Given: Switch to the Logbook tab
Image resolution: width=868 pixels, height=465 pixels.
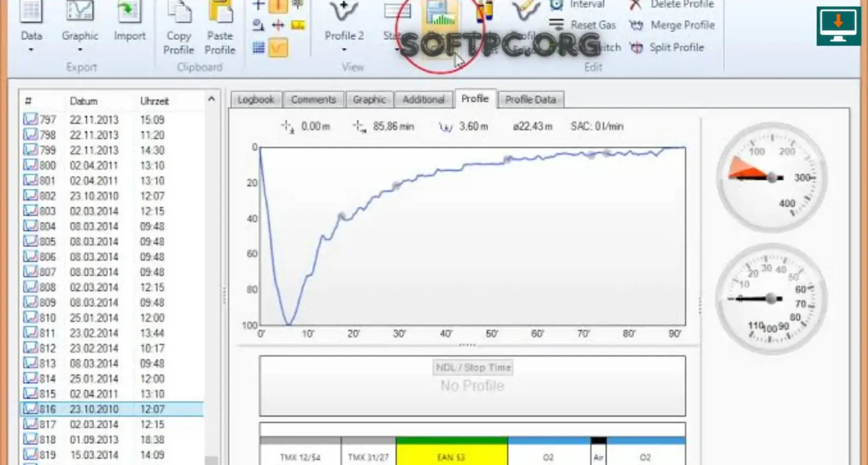Looking at the screenshot, I should tap(256, 100).
